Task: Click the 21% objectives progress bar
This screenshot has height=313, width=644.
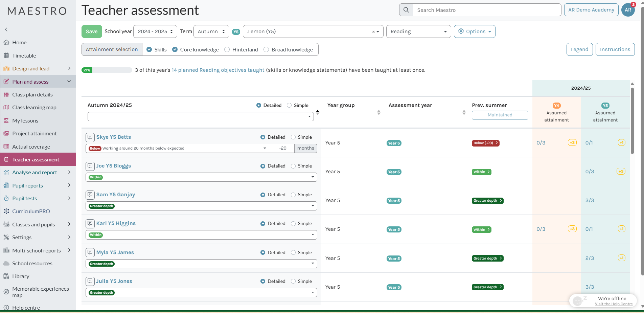Action: [x=107, y=70]
